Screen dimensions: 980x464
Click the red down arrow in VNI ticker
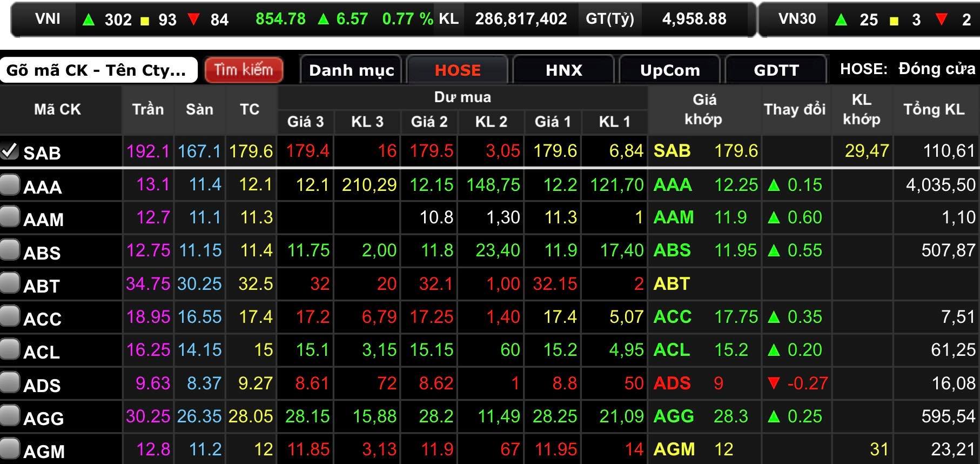point(193,20)
